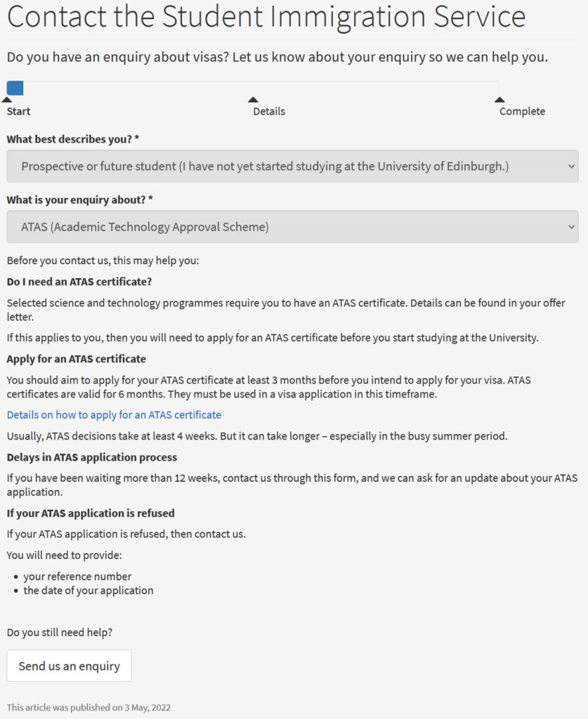This screenshot has height=719, width=588.
Task: Click the 'Apply for an ATAS certificate' heading
Action: click(77, 359)
